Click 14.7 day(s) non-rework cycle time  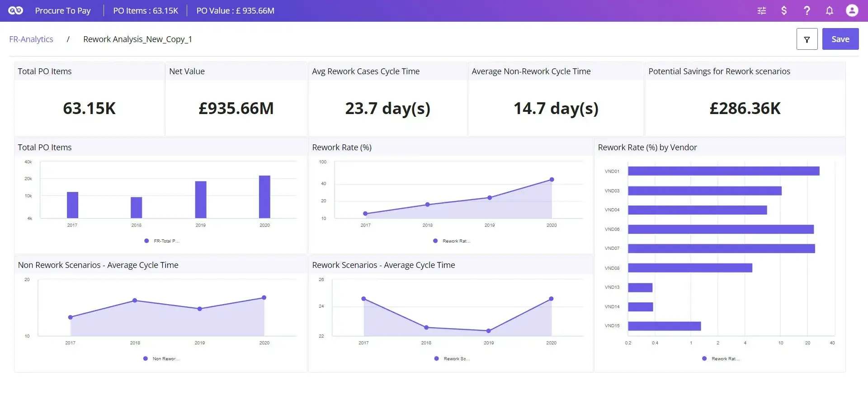556,109
